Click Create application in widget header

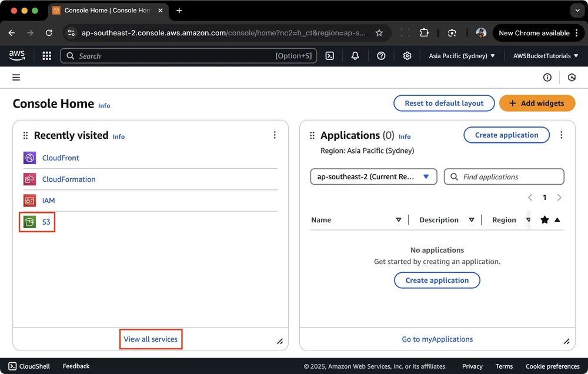pyautogui.click(x=506, y=135)
